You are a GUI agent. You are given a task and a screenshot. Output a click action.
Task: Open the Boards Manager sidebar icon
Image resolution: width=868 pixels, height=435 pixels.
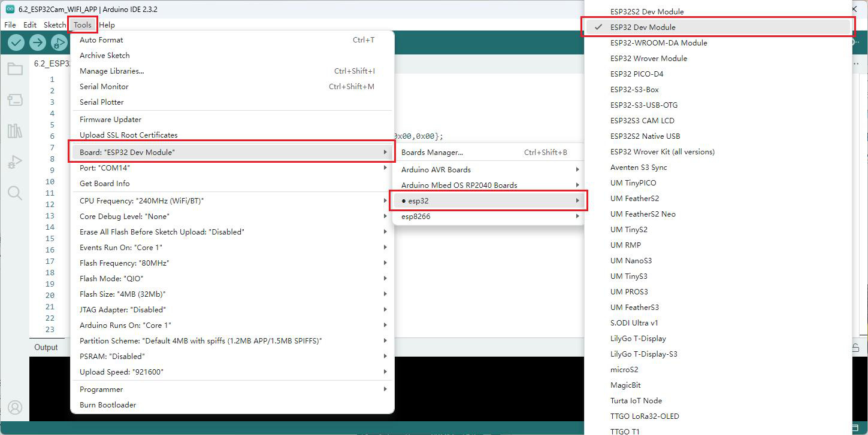tap(15, 100)
